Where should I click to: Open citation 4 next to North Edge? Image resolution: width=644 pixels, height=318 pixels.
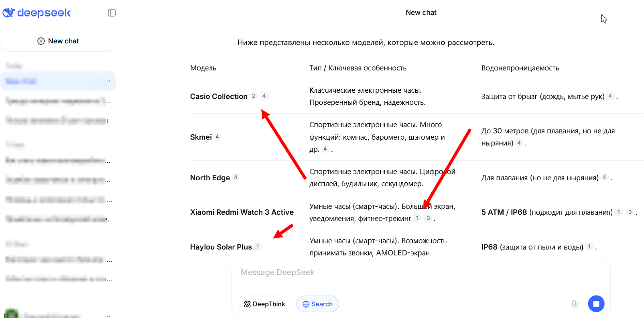[x=236, y=177]
